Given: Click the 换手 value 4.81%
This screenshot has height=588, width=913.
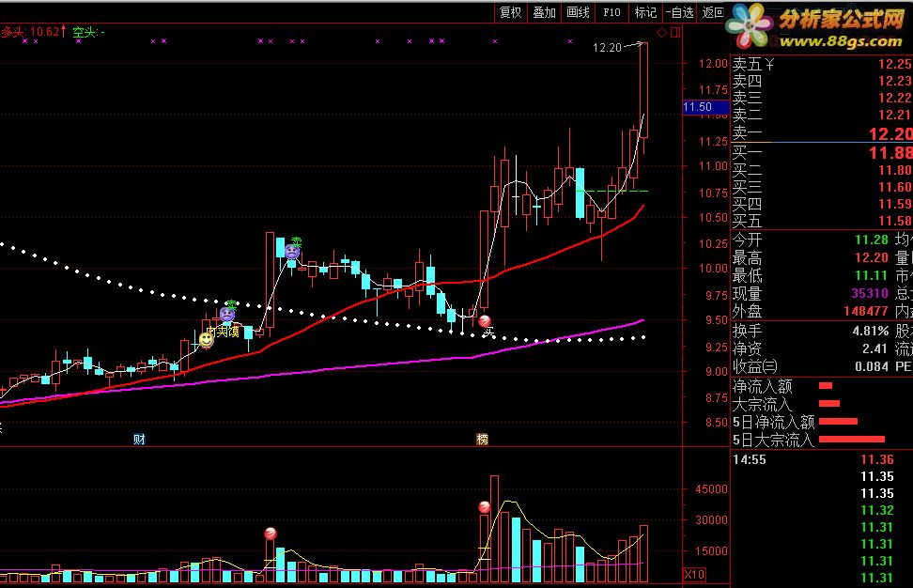Looking at the screenshot, I should point(871,331).
